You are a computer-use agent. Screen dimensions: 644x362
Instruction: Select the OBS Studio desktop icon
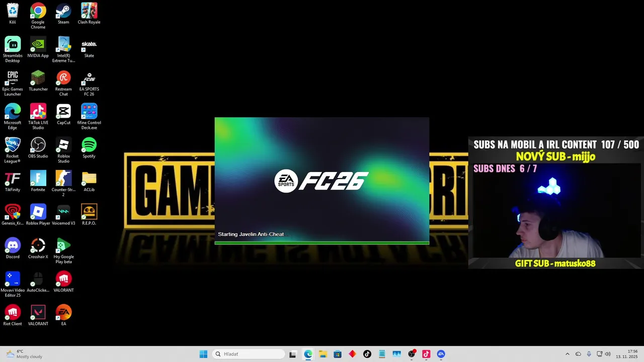point(38,148)
